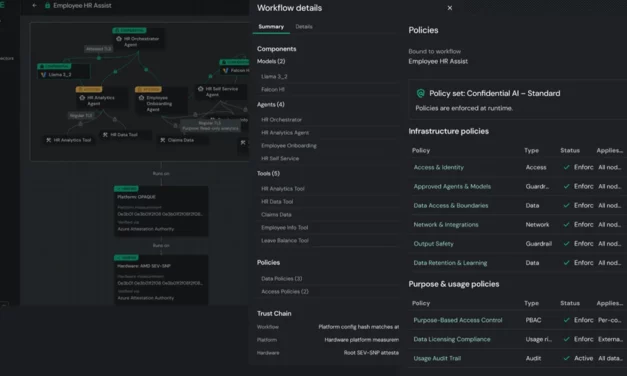This screenshot has height=376, width=627.
Task: Click the Enforced checkmark for Data Licensing Compliance
Action: pos(566,339)
